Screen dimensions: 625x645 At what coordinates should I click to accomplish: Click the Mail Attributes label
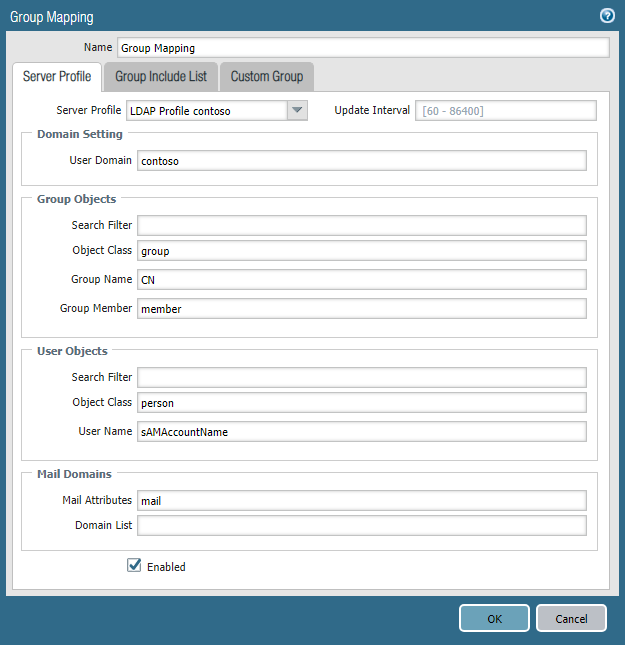pos(97,500)
